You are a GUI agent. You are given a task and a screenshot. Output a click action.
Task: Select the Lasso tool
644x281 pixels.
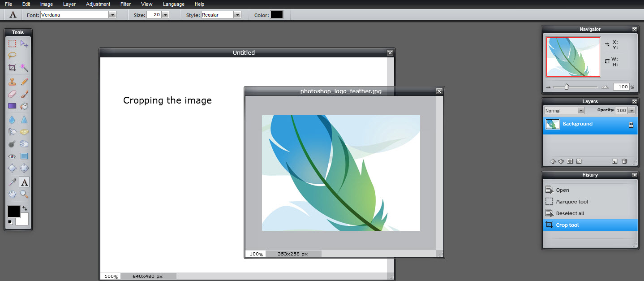tap(12, 56)
